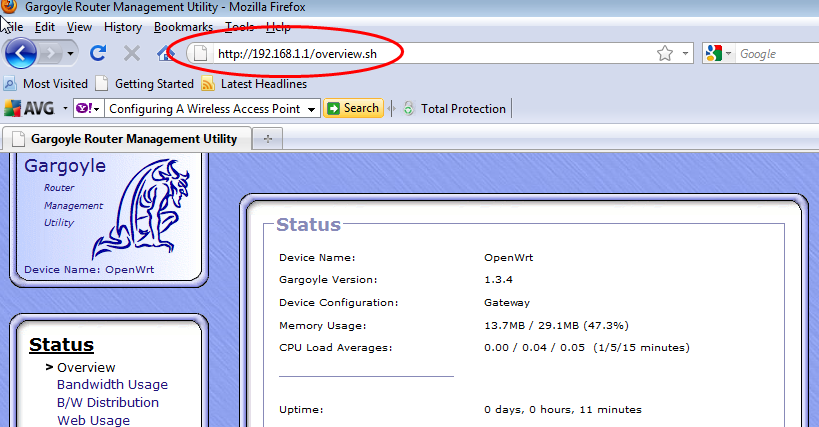Open the Yahoo search provider dropdown

[88, 109]
